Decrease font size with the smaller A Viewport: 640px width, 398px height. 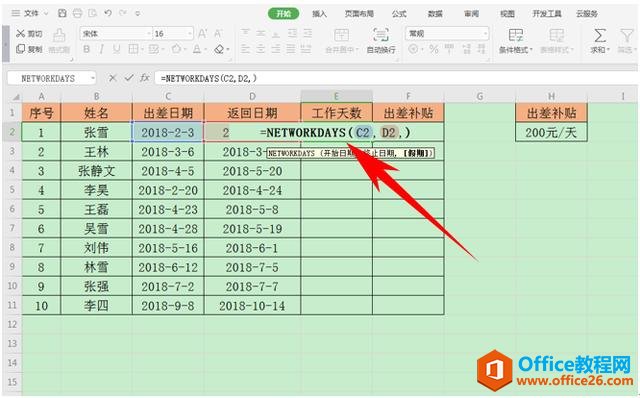pos(218,33)
